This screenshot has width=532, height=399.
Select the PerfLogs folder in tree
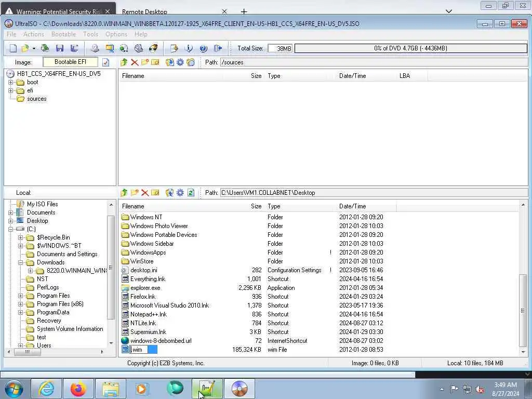click(48, 287)
